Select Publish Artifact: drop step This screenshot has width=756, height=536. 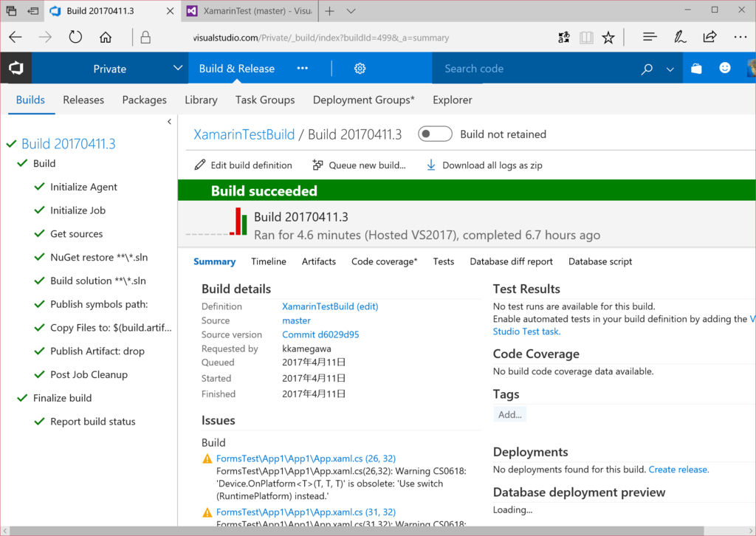97,351
